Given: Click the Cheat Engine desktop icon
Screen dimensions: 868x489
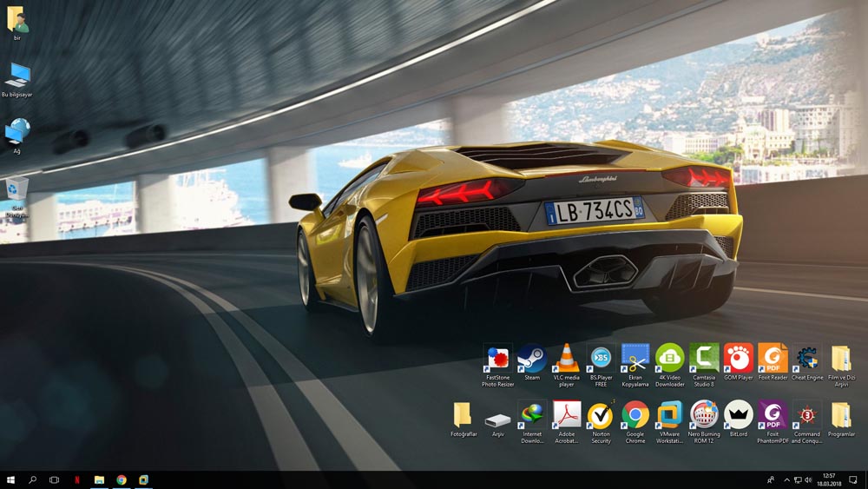Looking at the screenshot, I should coord(807,359).
